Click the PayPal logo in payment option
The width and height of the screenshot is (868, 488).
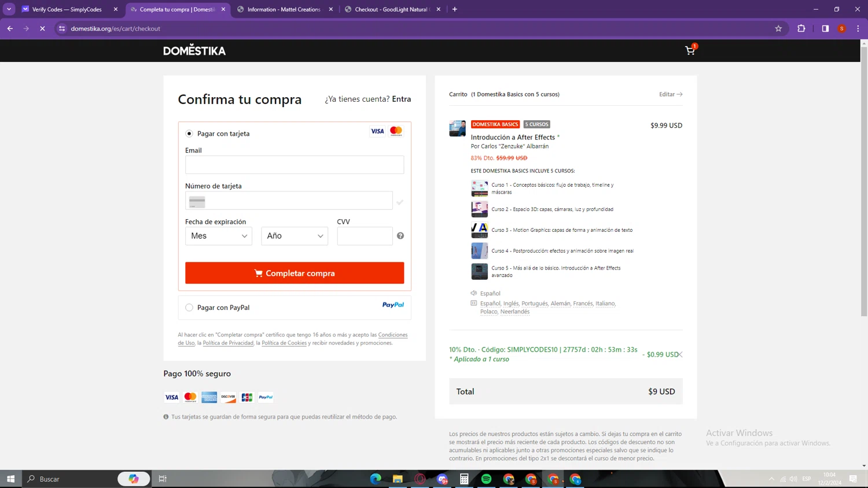[393, 305]
